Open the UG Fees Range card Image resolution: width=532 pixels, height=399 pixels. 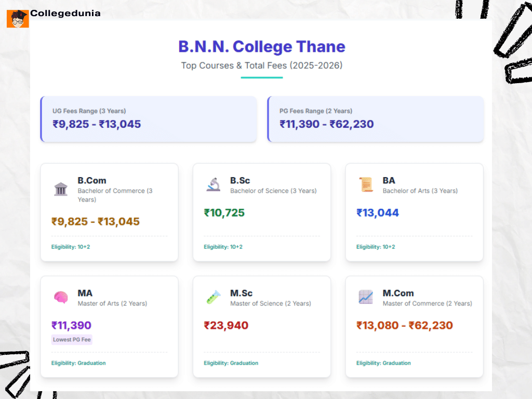point(149,119)
